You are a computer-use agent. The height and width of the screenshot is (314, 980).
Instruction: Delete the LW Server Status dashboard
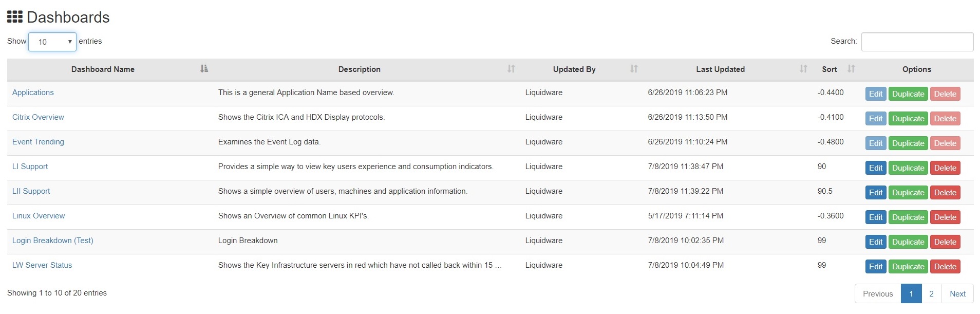click(x=945, y=267)
